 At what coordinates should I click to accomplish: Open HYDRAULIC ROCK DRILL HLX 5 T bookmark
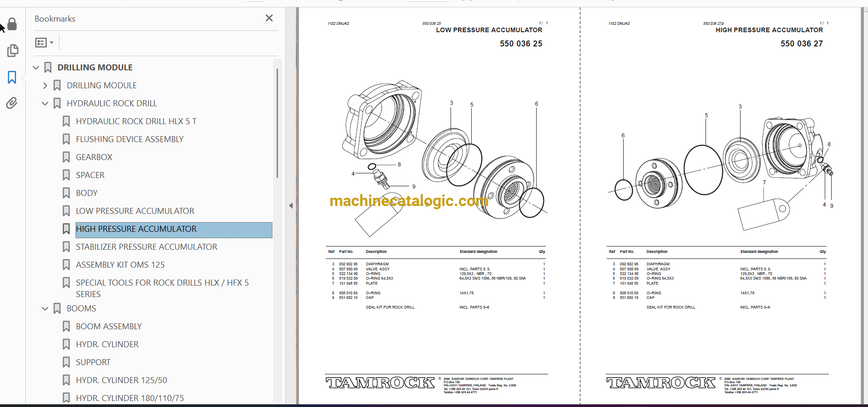[x=136, y=121]
